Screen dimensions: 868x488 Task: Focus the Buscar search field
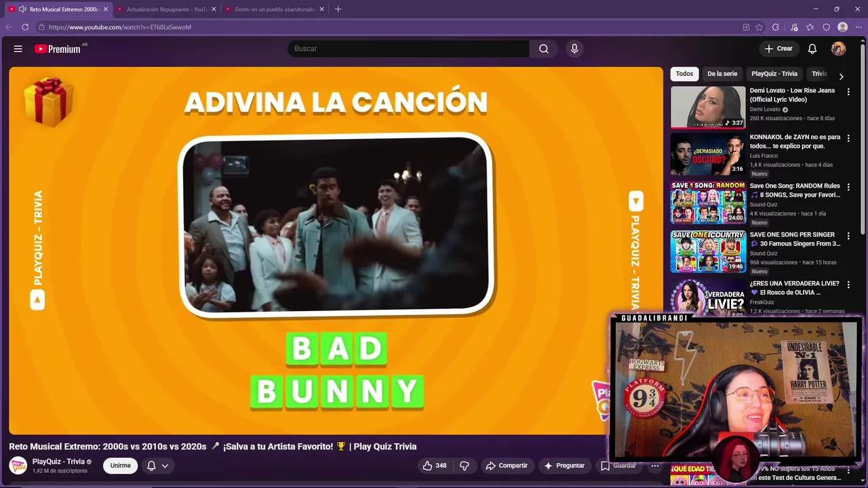tap(408, 49)
